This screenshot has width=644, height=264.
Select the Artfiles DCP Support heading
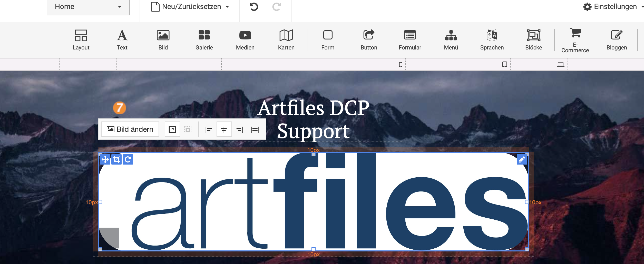click(x=313, y=119)
